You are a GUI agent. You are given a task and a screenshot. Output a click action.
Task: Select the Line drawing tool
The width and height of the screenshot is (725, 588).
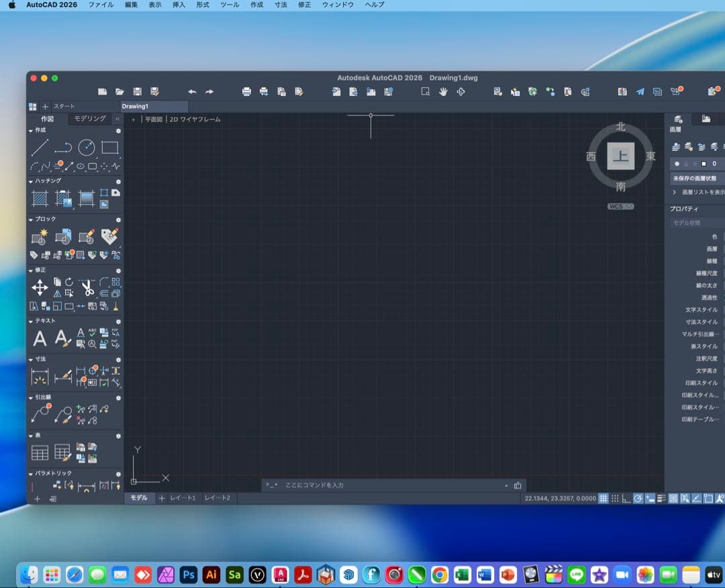click(40, 148)
